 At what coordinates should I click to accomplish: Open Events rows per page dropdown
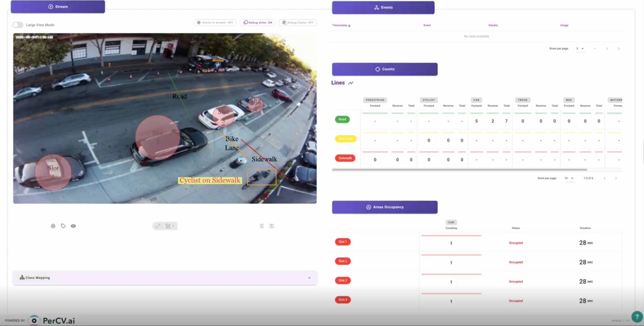pos(580,48)
